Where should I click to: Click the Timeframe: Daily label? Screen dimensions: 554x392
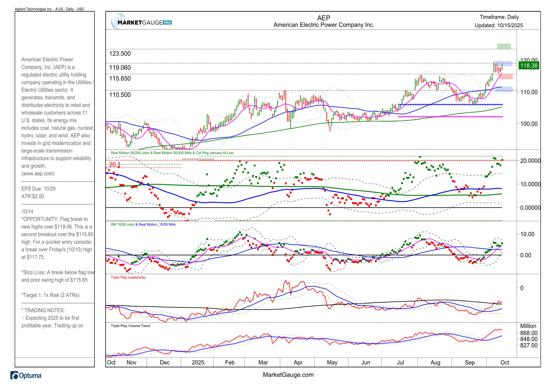click(x=499, y=17)
